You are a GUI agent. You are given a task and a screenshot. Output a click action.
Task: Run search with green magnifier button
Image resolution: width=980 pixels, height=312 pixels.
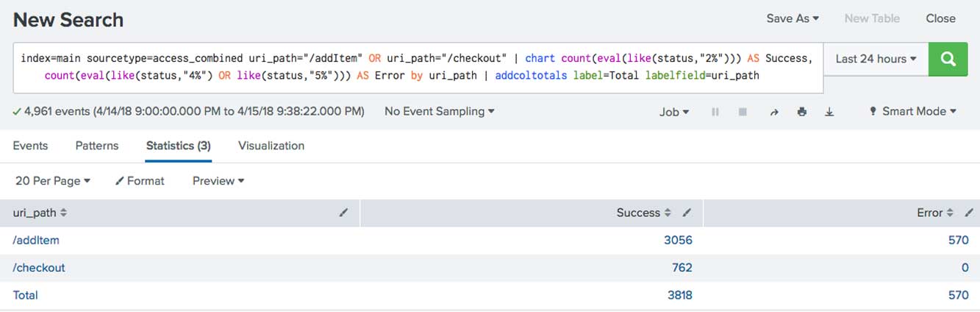pos(948,60)
